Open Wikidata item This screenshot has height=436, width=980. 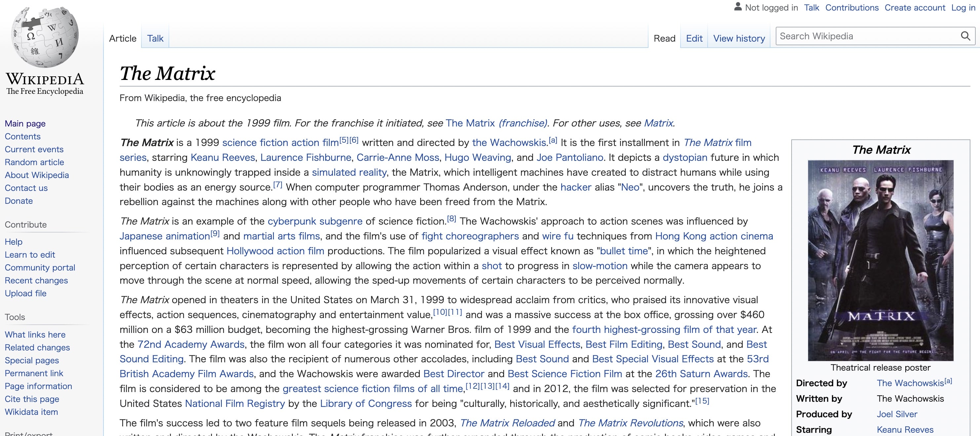31,412
